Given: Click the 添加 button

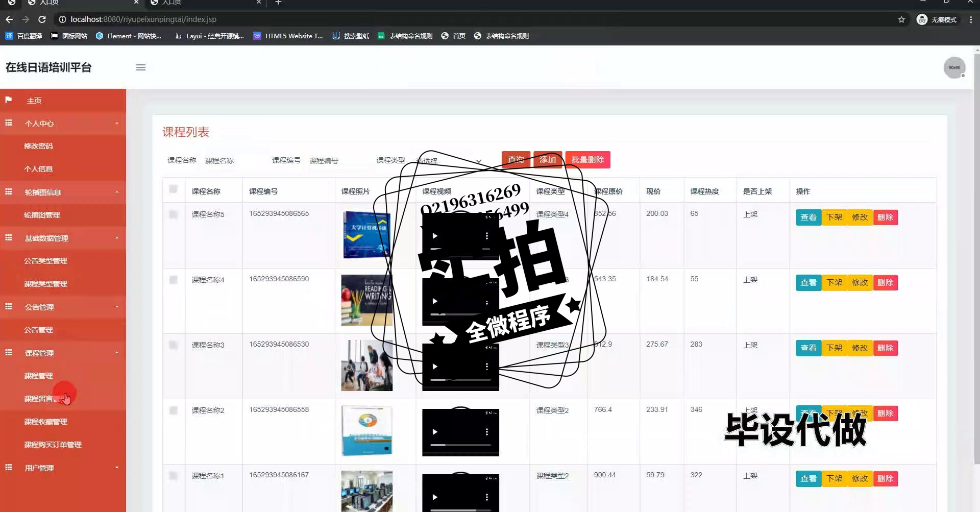Looking at the screenshot, I should pyautogui.click(x=548, y=160).
